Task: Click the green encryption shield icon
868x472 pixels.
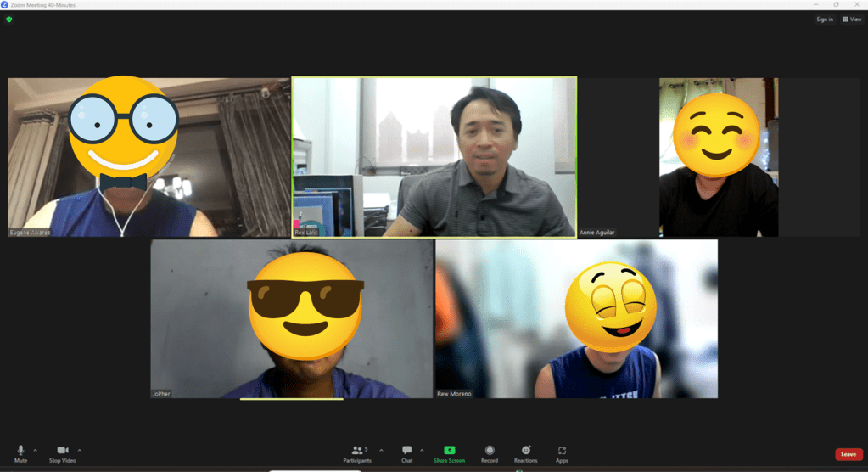Action: (x=9, y=19)
